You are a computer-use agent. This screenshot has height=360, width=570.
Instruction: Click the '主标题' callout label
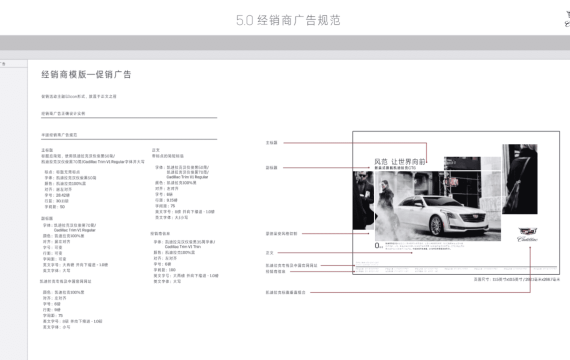coord(272,143)
